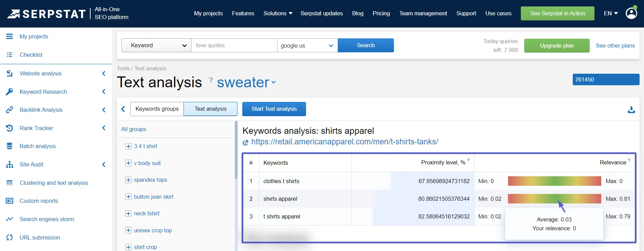This screenshot has height=251, width=644.
Task: Expand the 'v body suit' group
Action: [128, 163]
